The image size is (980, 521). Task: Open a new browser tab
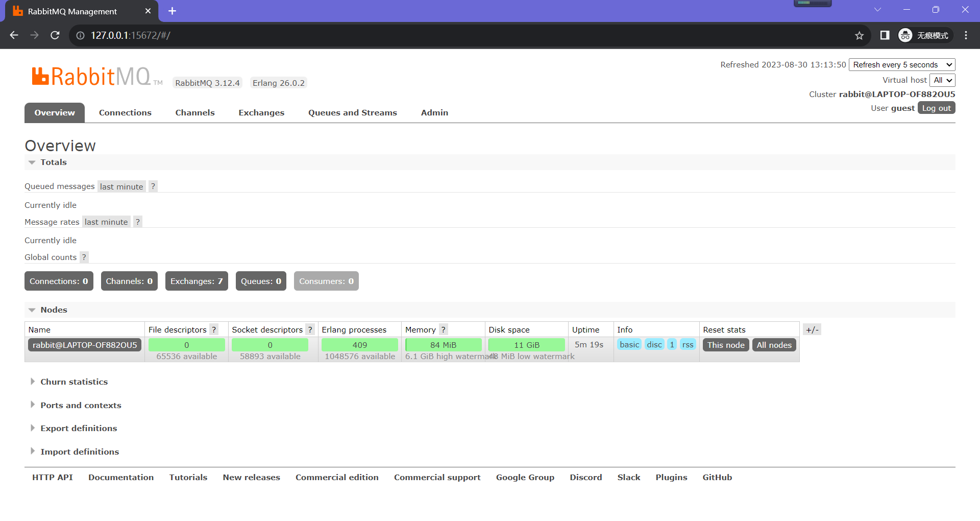pos(172,11)
